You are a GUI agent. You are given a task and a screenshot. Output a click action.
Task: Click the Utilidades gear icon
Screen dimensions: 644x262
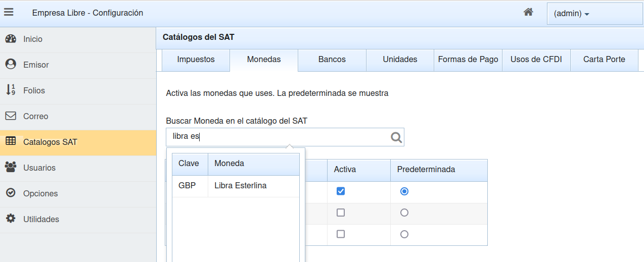(x=11, y=219)
